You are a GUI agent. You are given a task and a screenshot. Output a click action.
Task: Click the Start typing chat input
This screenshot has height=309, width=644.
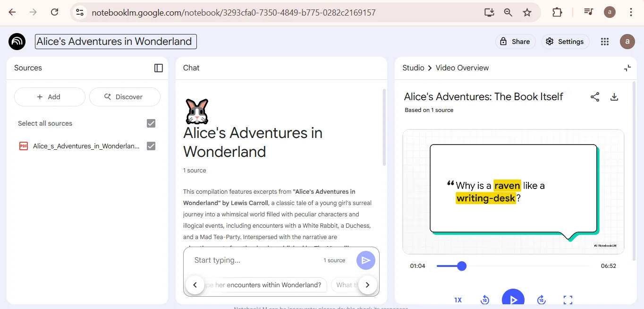255,260
